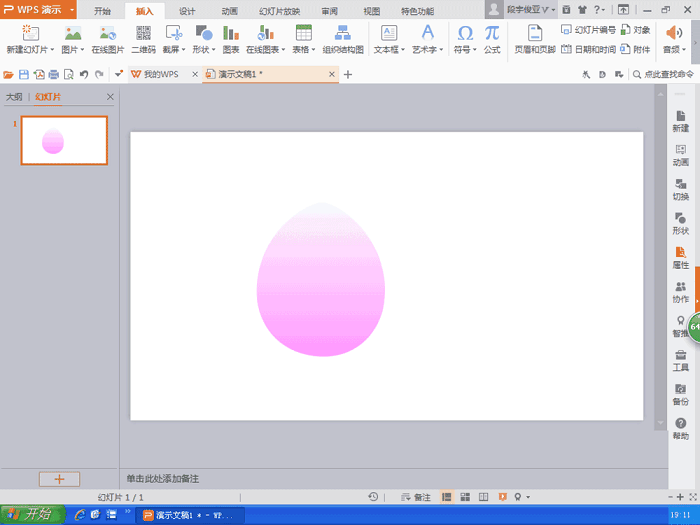Open the properties (属性) sidebar panel
This screenshot has width=700, height=525.
click(680, 258)
